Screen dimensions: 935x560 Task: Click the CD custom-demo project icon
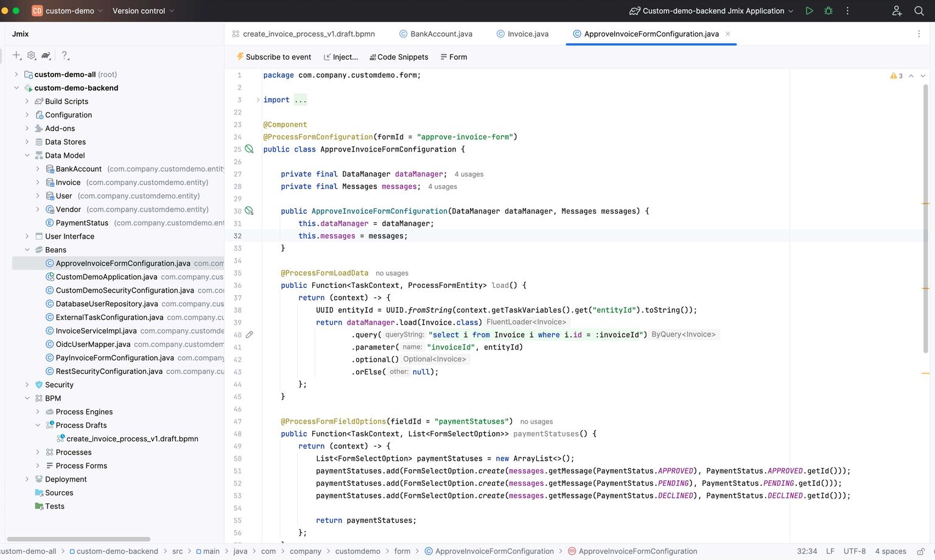point(37,11)
